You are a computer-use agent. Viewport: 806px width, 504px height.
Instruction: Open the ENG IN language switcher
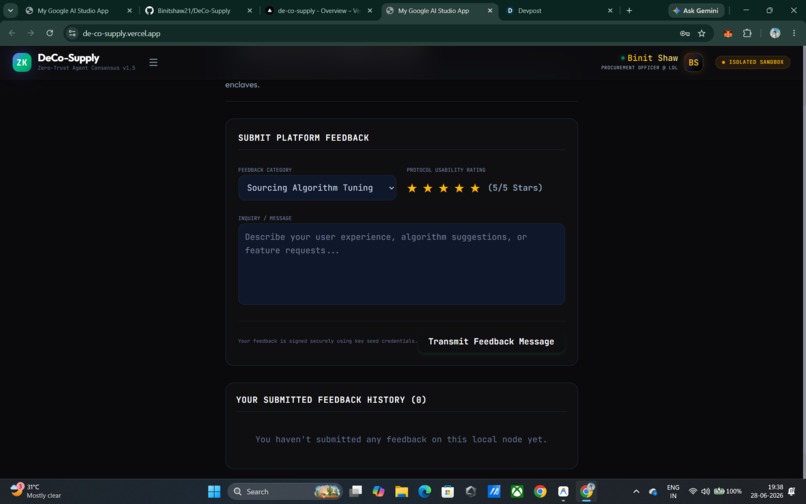point(673,492)
